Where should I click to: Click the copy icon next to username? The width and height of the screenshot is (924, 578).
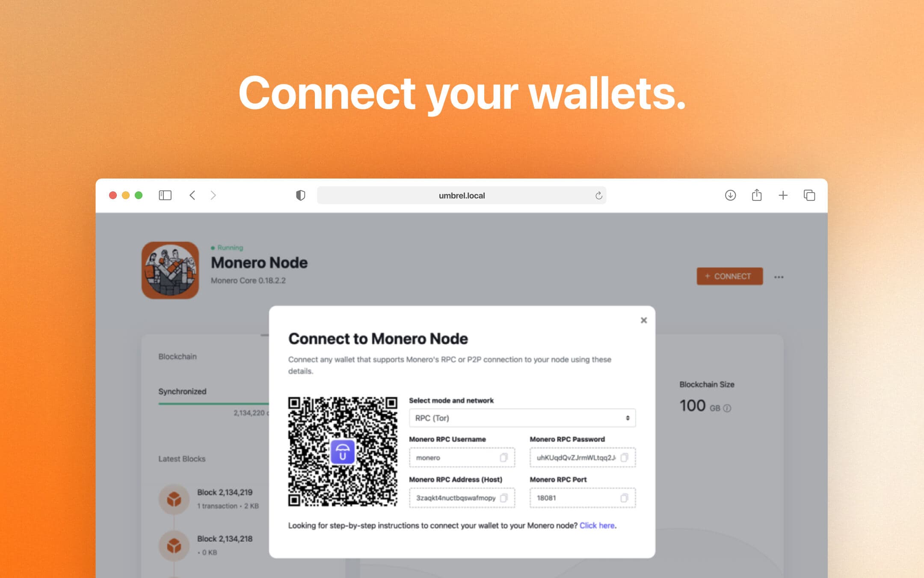pyautogui.click(x=506, y=457)
